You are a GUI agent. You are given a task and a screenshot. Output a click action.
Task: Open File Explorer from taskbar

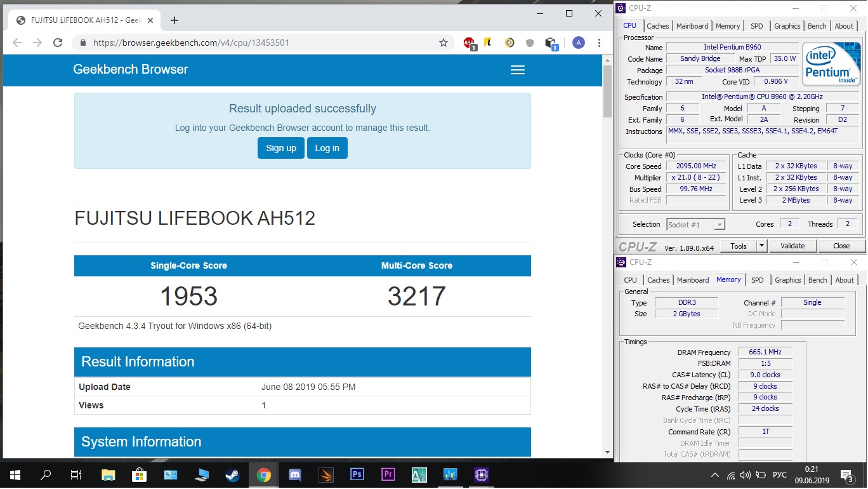(109, 474)
